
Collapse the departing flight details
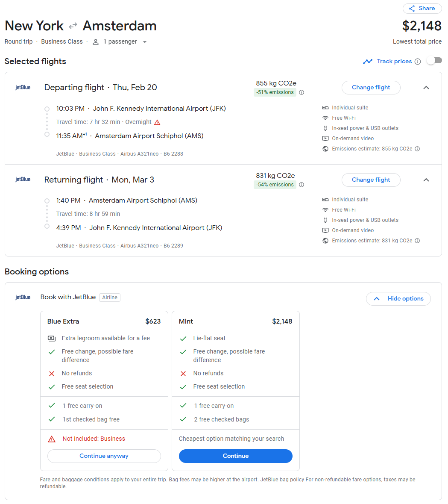click(x=426, y=88)
